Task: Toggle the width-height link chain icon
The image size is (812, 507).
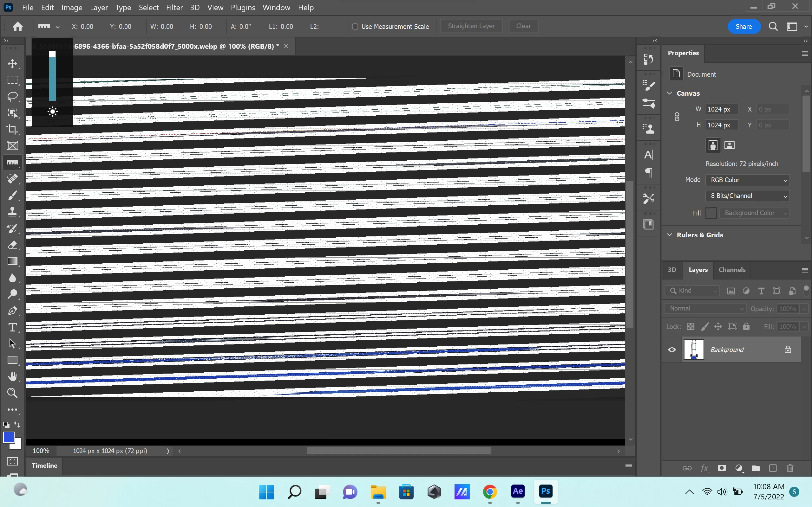Action: [x=677, y=117]
